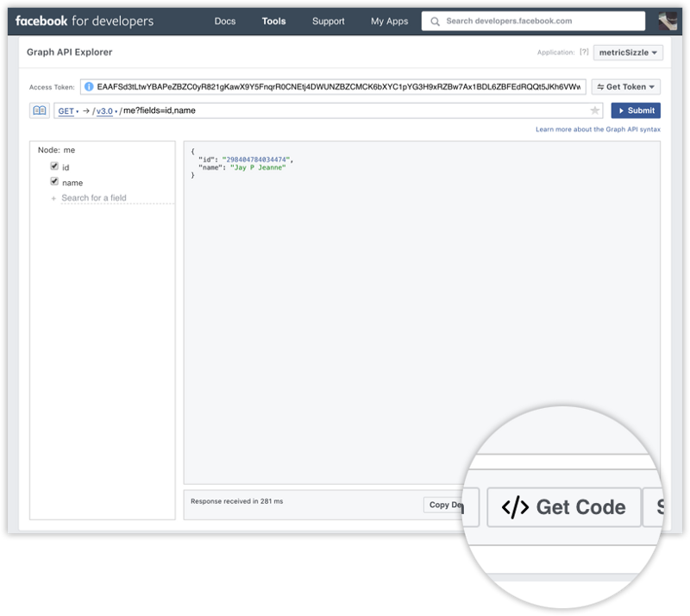Open the Support menu
This screenshot has height=616, width=690.
point(329,21)
